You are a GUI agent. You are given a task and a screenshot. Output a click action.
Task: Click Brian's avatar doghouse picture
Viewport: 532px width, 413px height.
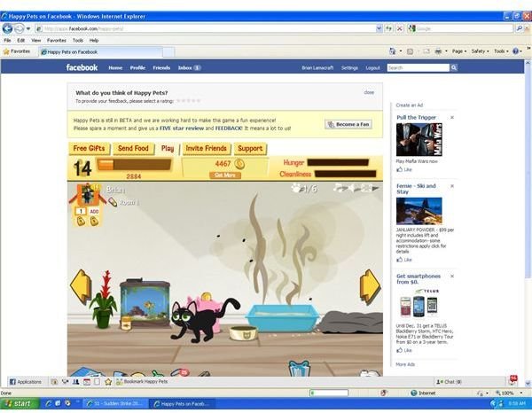point(88,194)
